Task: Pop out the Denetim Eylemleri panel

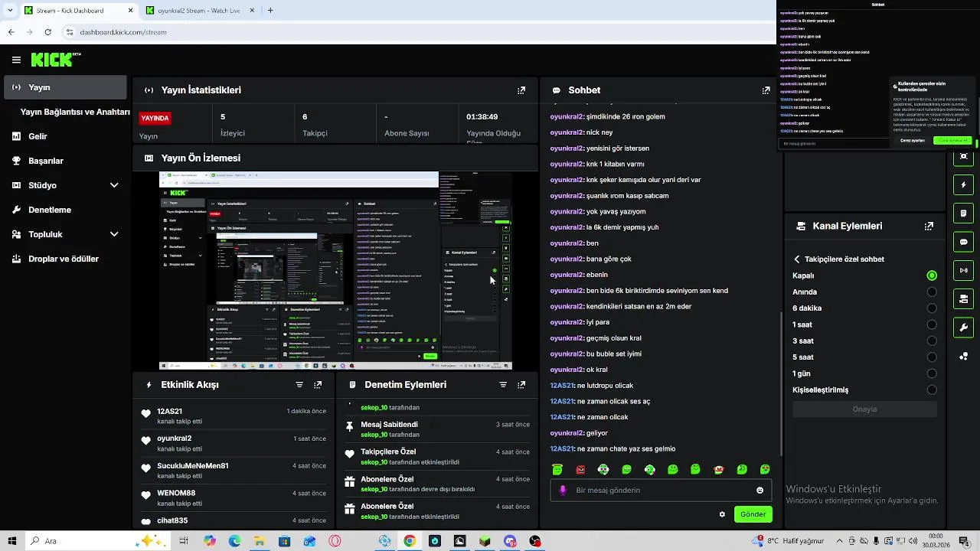Action: (521, 385)
